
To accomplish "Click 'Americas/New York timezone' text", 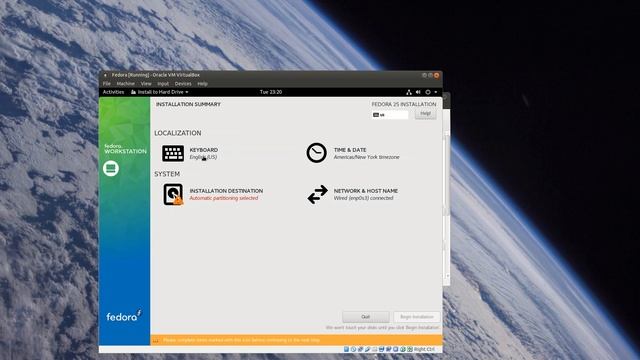I will [367, 157].
